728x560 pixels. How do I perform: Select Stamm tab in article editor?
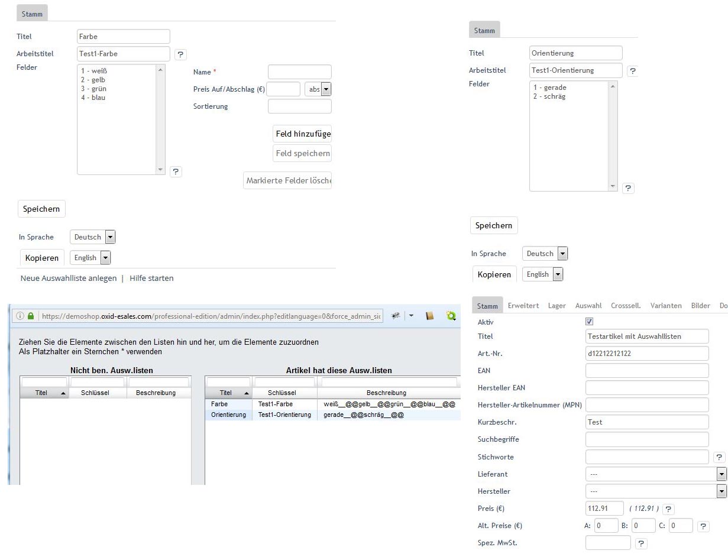coord(487,306)
